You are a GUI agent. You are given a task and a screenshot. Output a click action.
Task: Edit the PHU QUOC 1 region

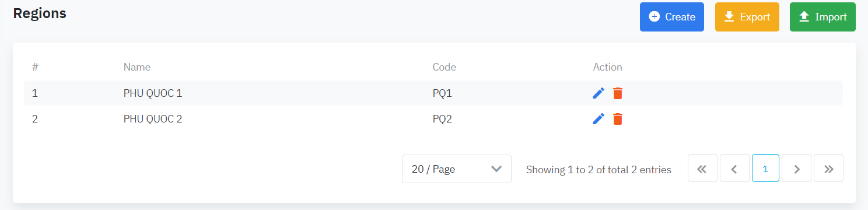pos(598,93)
